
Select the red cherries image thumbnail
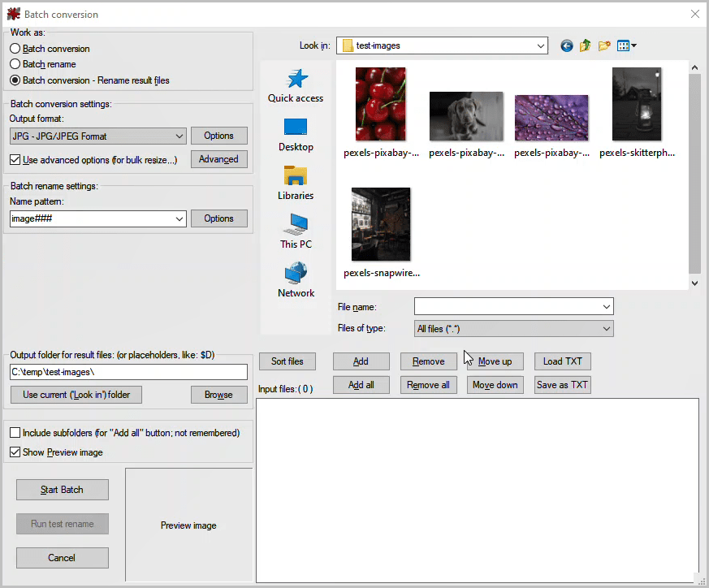381,105
